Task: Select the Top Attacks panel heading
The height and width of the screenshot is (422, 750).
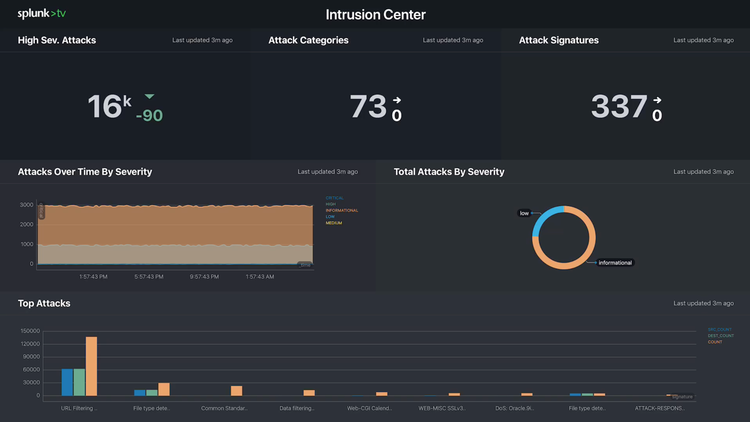Action: click(x=44, y=303)
